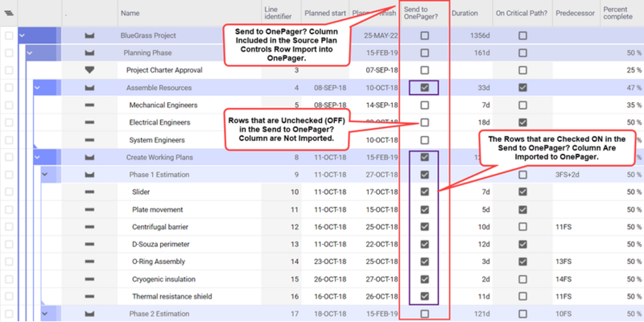Viewport: 644px width, 322px height.
Task: Click task icon for Thermal resistance shield
Action: (89, 296)
